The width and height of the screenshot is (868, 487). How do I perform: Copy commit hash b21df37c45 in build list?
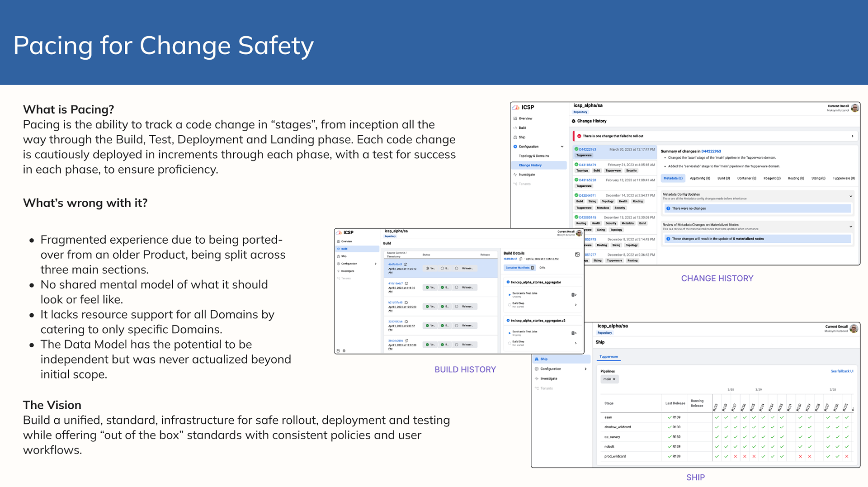(x=406, y=303)
